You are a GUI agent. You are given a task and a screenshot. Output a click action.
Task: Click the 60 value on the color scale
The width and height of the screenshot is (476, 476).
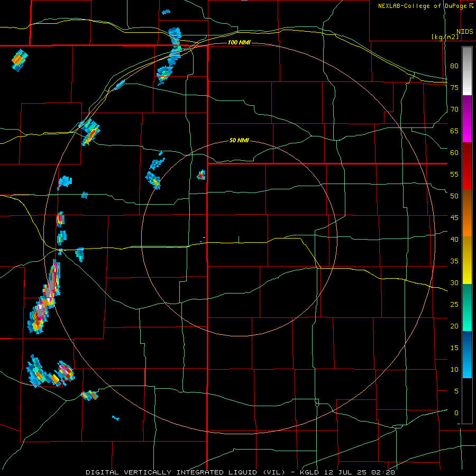454,153
